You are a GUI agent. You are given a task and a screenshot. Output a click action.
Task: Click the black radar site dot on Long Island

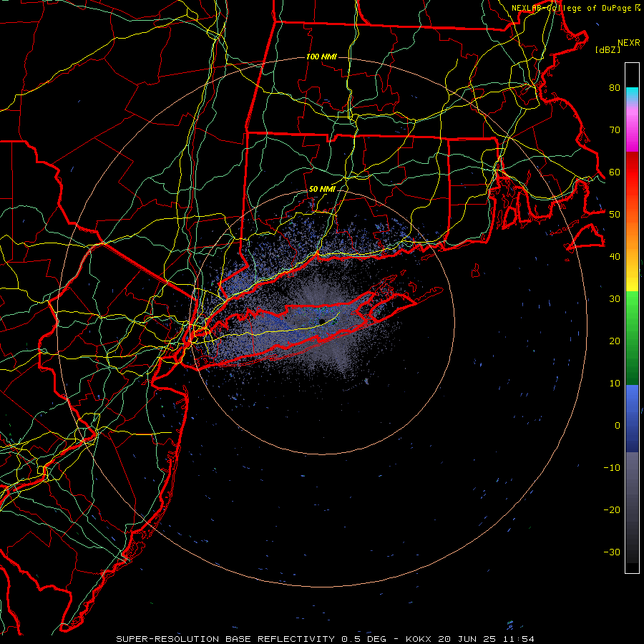pos(322,321)
